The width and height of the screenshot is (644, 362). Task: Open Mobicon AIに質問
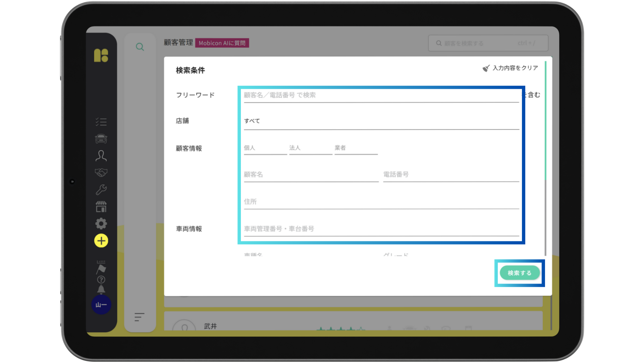pos(222,43)
